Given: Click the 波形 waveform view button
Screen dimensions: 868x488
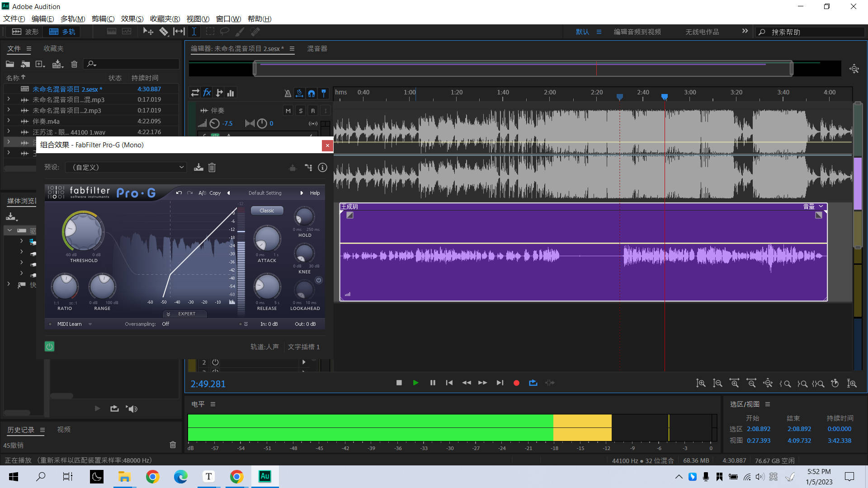Looking at the screenshot, I should click(x=25, y=32).
